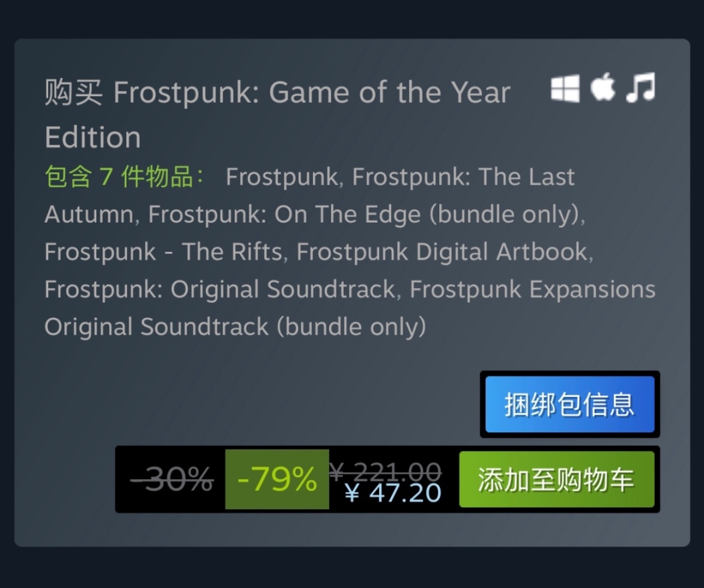Click the Windows platform icon
Image resolution: width=704 pixels, height=588 pixels.
pos(565,89)
